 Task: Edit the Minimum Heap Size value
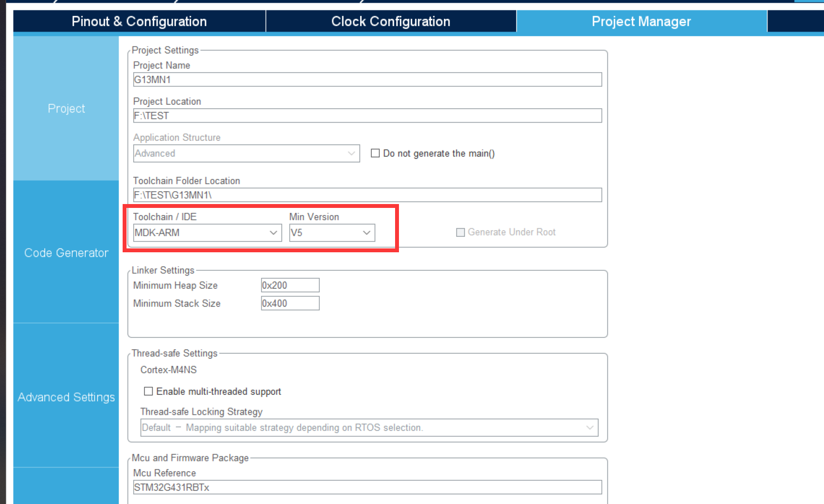click(290, 285)
